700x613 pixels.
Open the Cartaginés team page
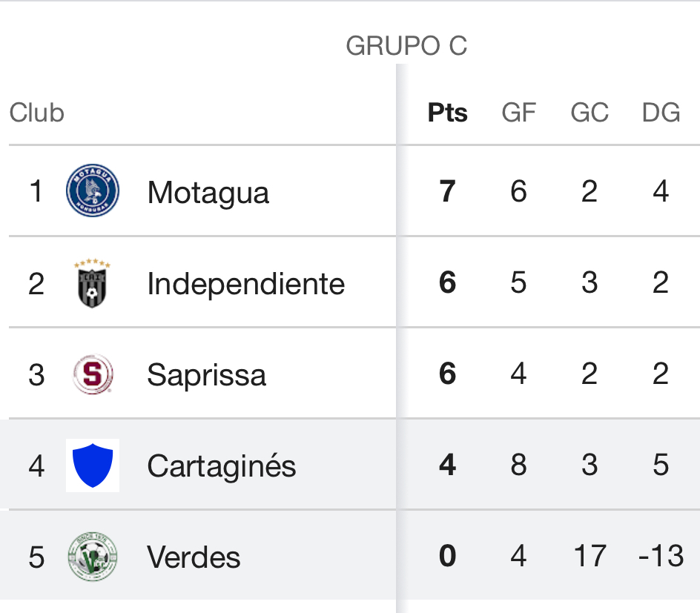point(221,466)
